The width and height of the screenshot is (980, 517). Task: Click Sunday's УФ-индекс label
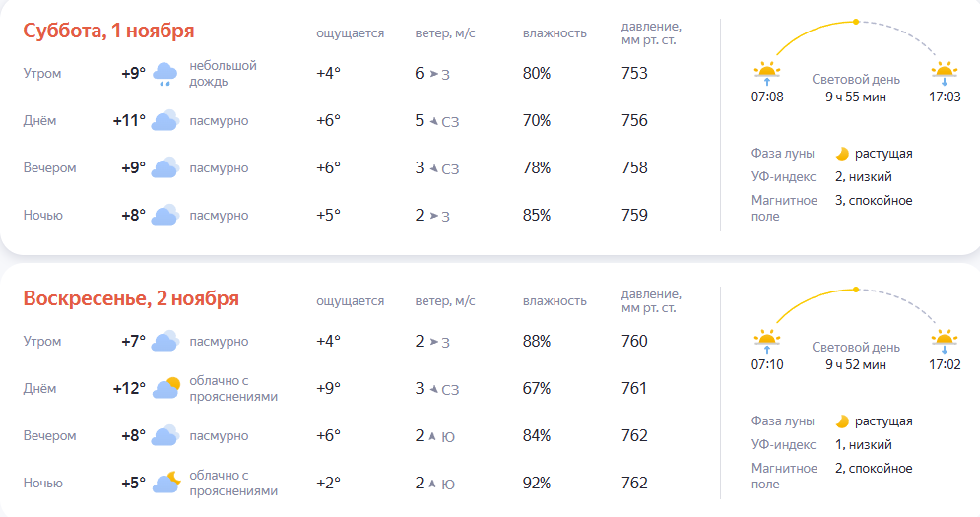click(783, 444)
